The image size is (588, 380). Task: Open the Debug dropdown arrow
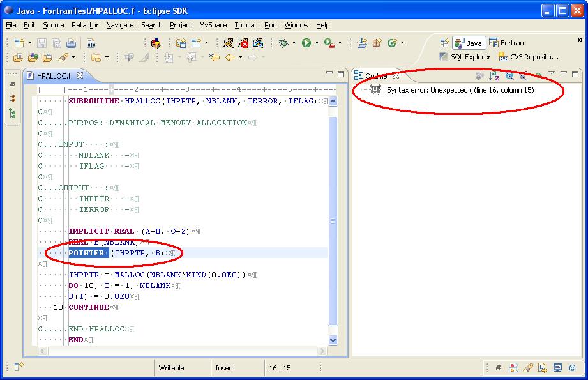(x=294, y=43)
